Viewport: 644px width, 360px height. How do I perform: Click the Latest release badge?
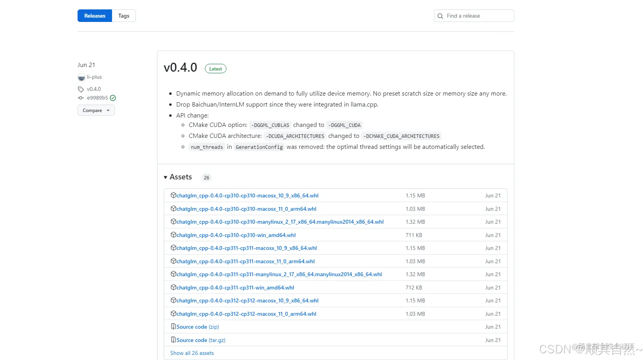pyautogui.click(x=215, y=69)
